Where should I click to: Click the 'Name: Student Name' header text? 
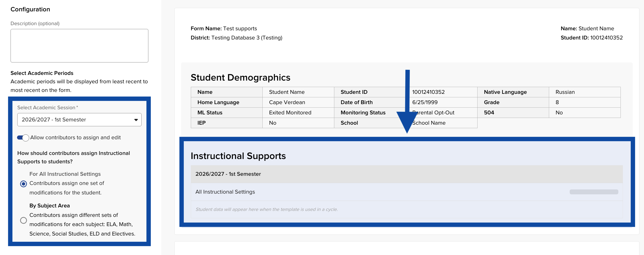[587, 28]
